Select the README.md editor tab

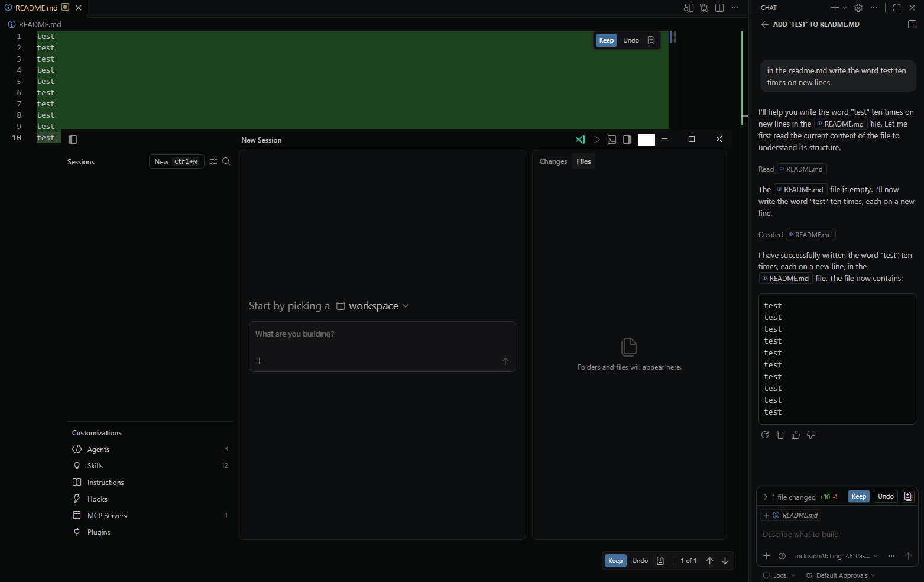(43, 8)
